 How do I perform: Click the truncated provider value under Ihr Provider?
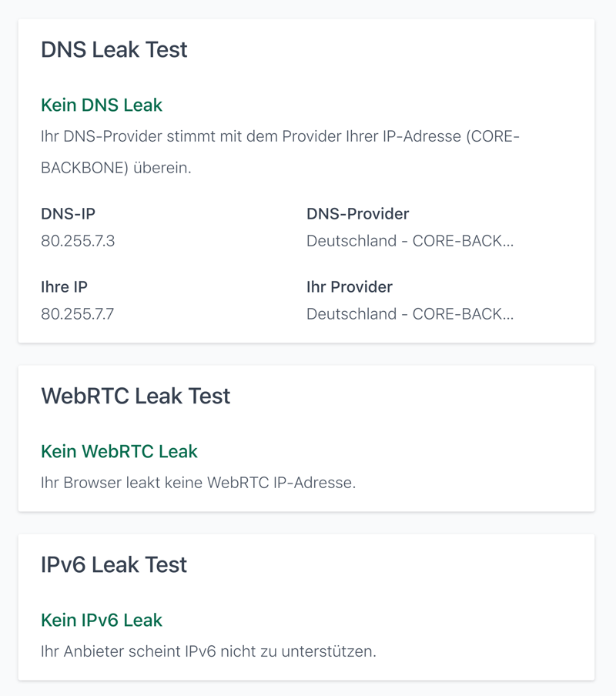tap(410, 314)
